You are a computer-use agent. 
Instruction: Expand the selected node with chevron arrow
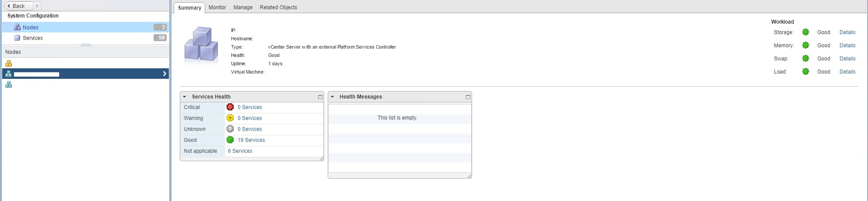(164, 74)
